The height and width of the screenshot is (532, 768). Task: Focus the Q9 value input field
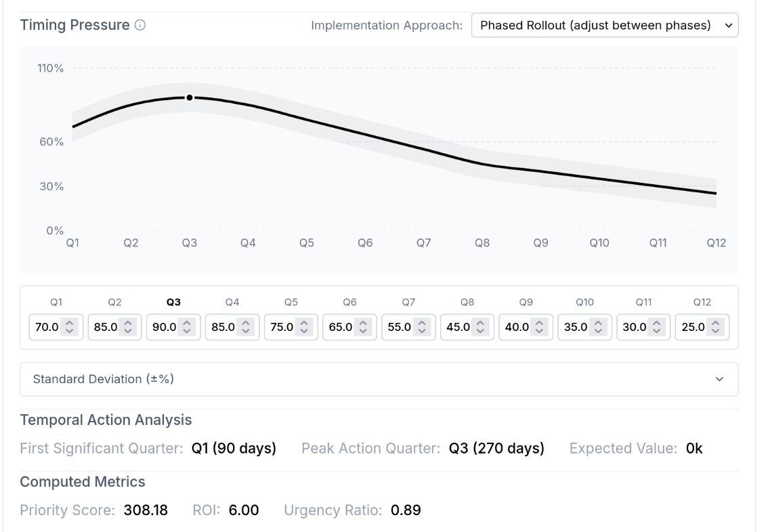[515, 326]
